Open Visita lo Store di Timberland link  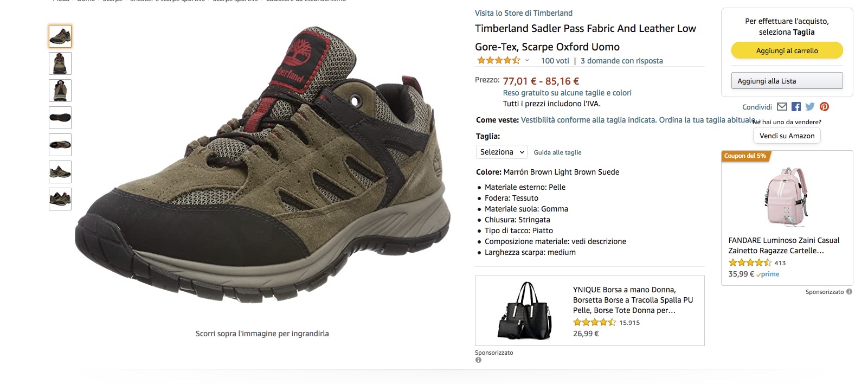524,13
